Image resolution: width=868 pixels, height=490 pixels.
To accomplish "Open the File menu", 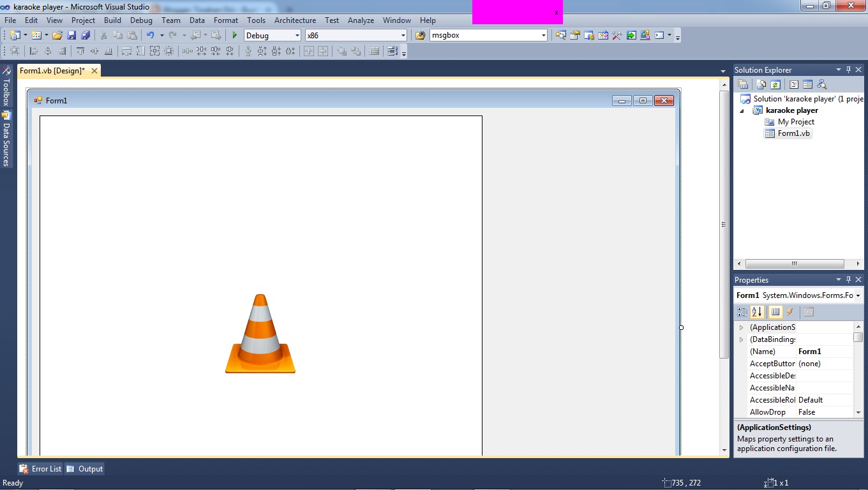I will click(10, 20).
